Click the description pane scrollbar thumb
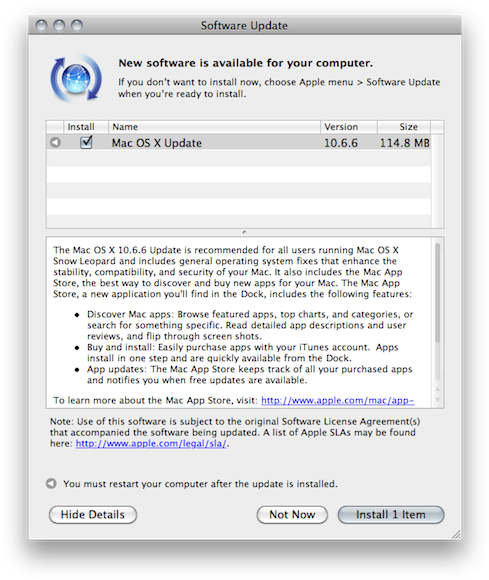The width and height of the screenshot is (489, 580). click(x=438, y=292)
